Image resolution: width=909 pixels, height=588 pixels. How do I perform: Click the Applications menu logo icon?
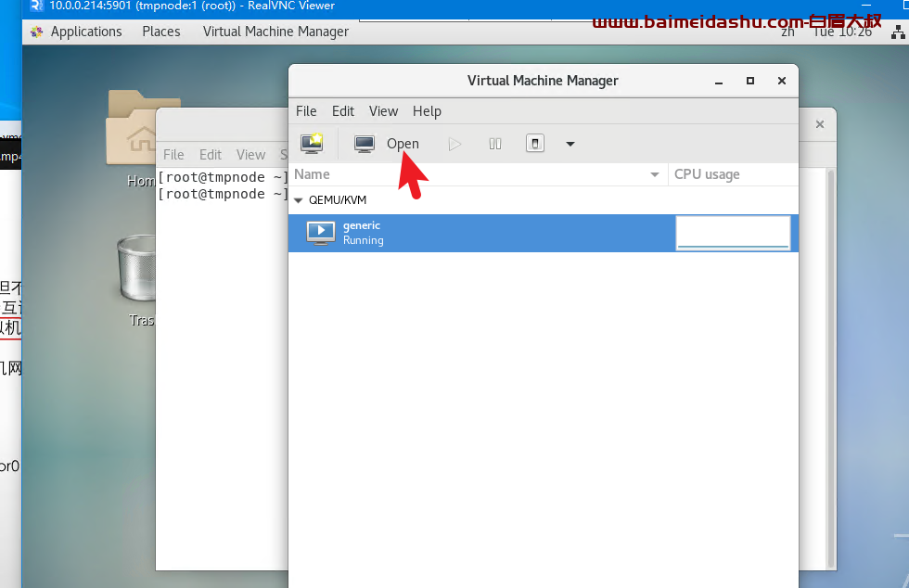pos(36,32)
